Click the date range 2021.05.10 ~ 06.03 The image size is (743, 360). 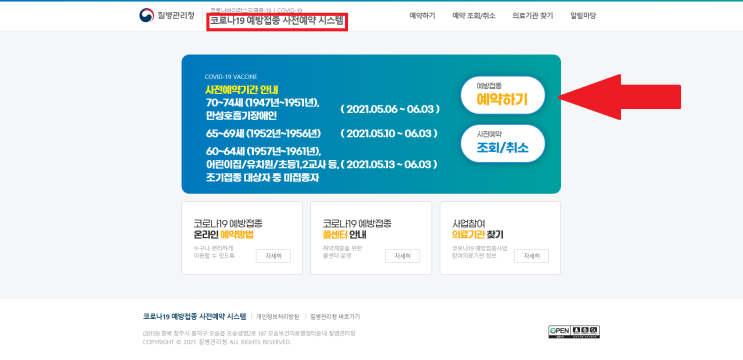point(389,134)
